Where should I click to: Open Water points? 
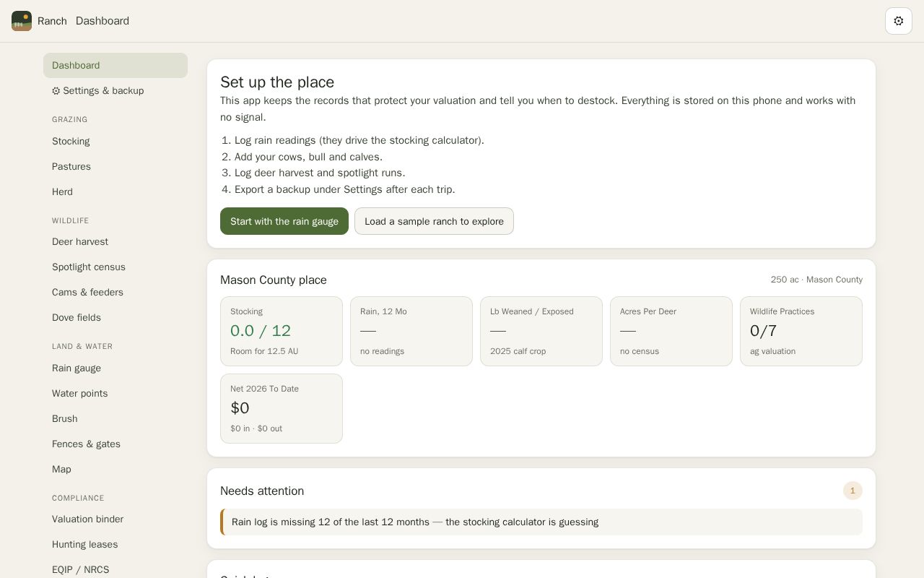tap(115, 393)
